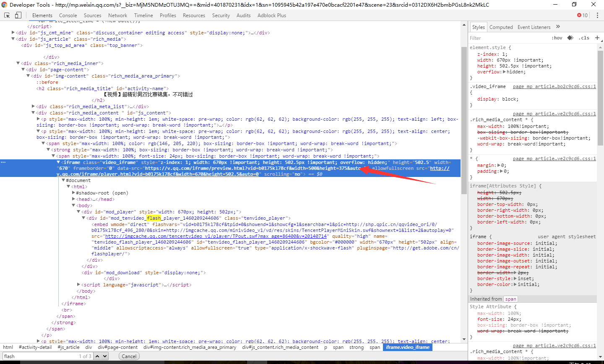This screenshot has height=364, width=604.
Task: Open the Resources tab
Action: (x=194, y=16)
